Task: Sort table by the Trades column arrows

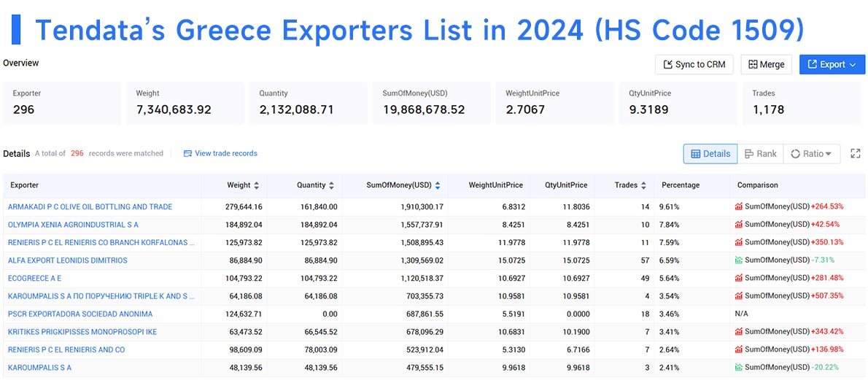Action: click(644, 185)
